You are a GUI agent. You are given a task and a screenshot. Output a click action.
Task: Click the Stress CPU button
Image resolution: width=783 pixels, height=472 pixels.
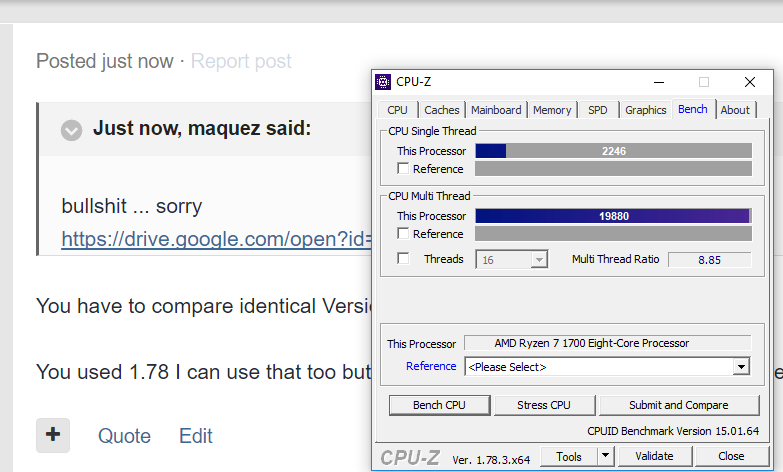tap(544, 405)
